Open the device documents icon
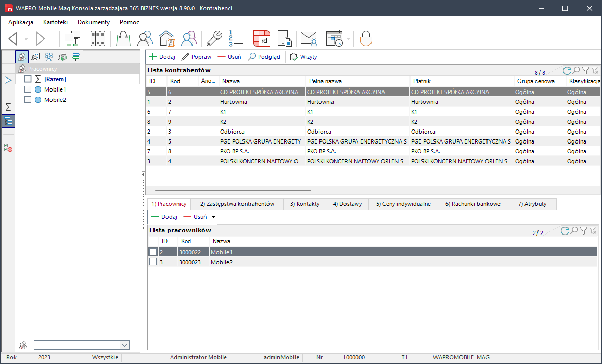 (x=285, y=38)
